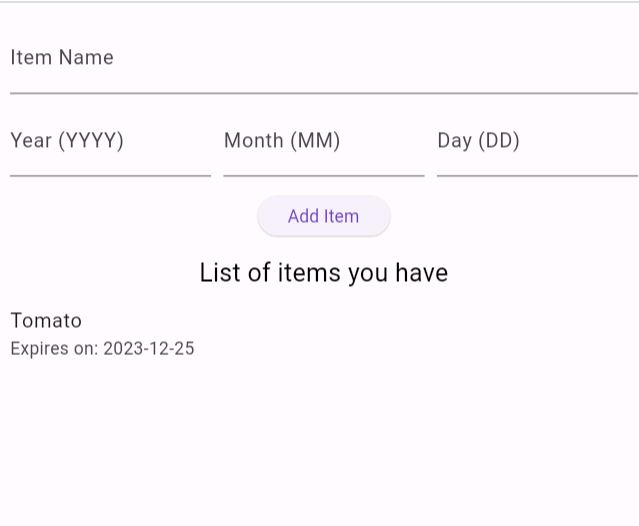Click 'Add Item' purple button text

coord(323,216)
